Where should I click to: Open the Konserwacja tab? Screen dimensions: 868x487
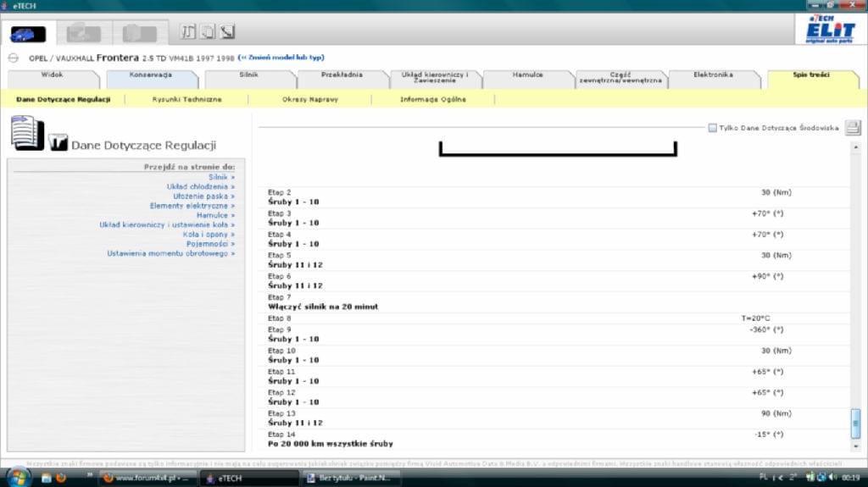coord(151,79)
